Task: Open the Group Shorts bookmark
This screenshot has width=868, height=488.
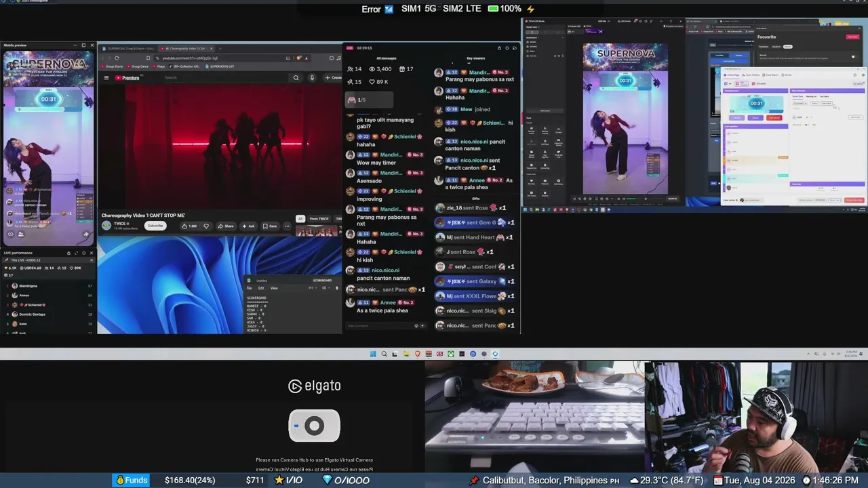Action: tap(113, 66)
